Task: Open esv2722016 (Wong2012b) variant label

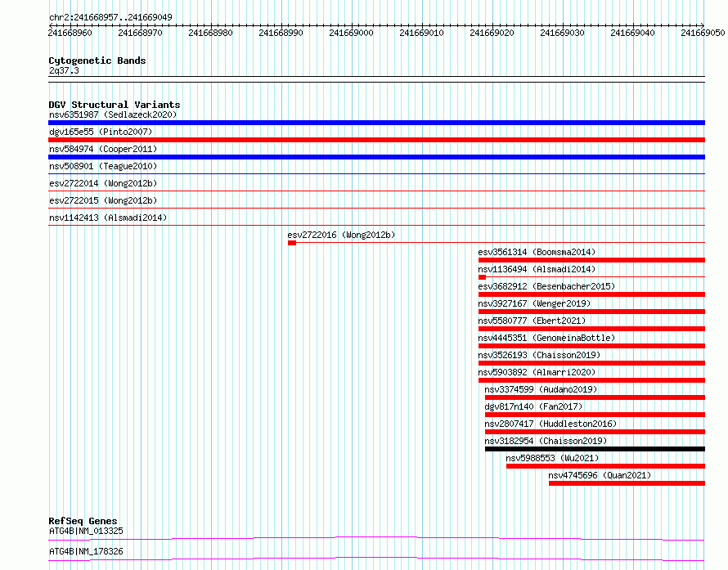Action: (x=341, y=235)
